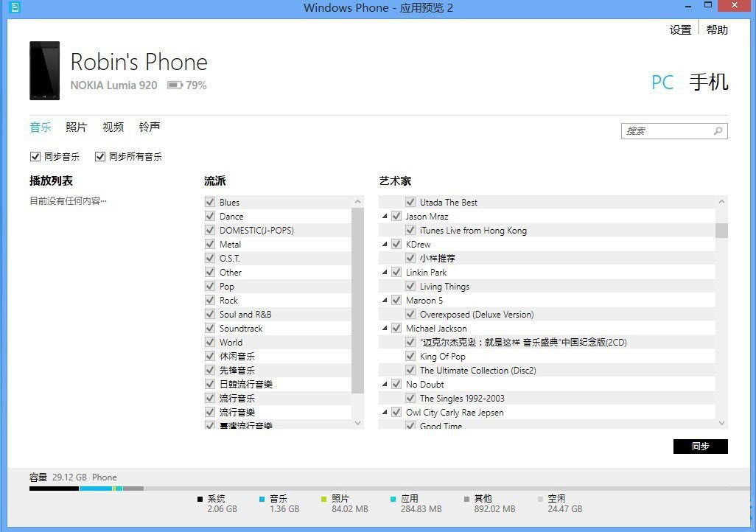756x532 pixels.
Task: Click the artist list scrollbar thumb
Action: coord(721,231)
